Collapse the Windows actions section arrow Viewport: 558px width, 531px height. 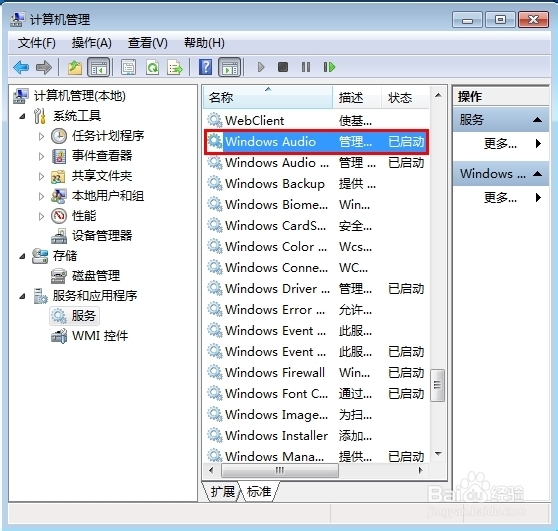click(x=537, y=174)
